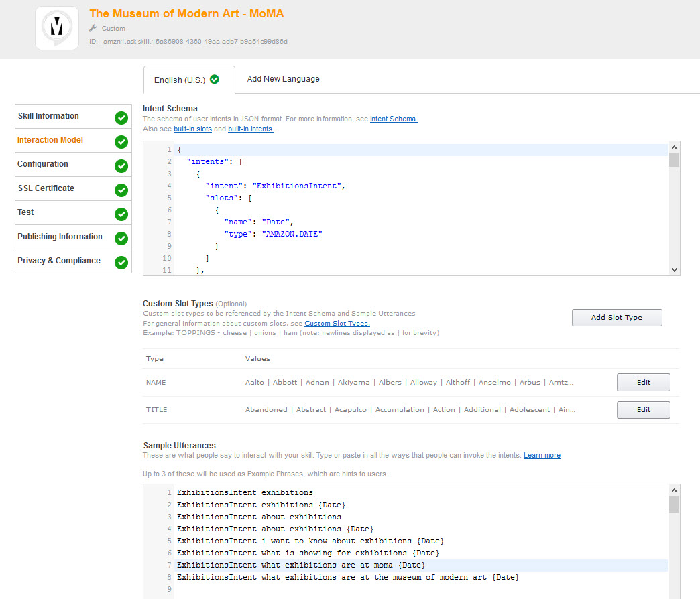This screenshot has height=599, width=700.
Task: Click the Intent Schema heading
Action: click(170, 109)
